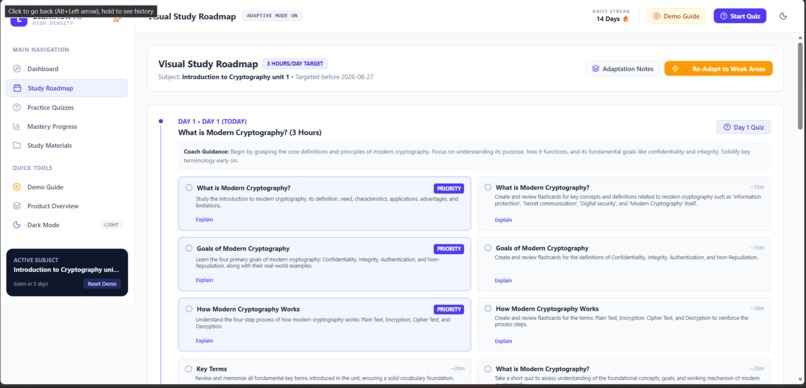Viewport: 806px width, 388px height.
Task: Open Study Materials via its folder icon
Action: pos(17,145)
